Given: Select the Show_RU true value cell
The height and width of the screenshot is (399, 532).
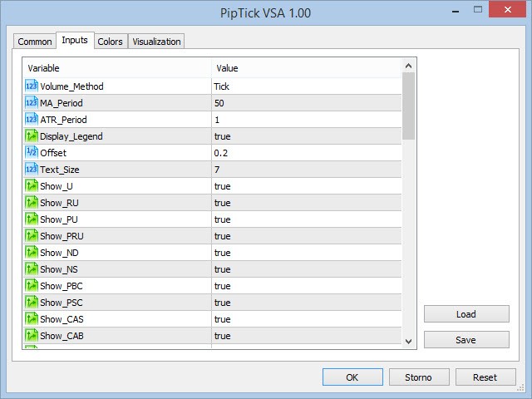Looking at the screenshot, I should (x=306, y=203).
